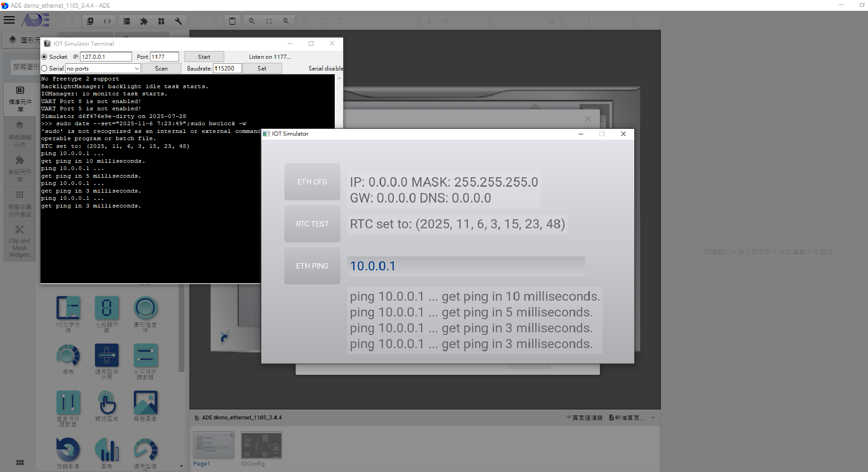Click the fit-to-screen toolbar icon
This screenshot has height=472, width=868.
(x=269, y=21)
